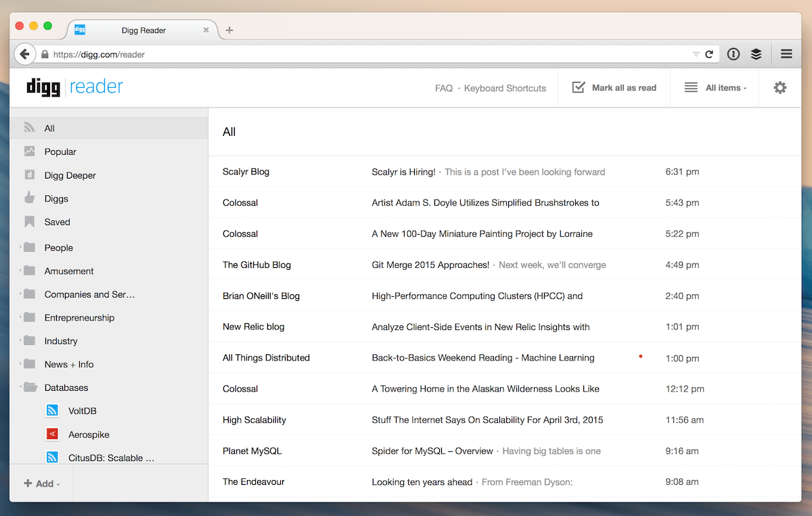The width and height of the screenshot is (812, 516).
Task: Expand the People folder arrow
Action: pyautogui.click(x=20, y=248)
